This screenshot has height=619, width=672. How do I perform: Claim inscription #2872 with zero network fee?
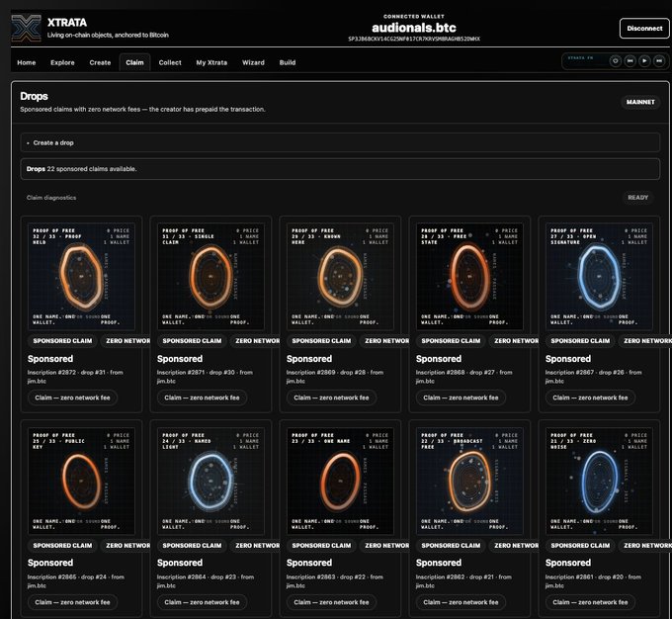coord(72,398)
